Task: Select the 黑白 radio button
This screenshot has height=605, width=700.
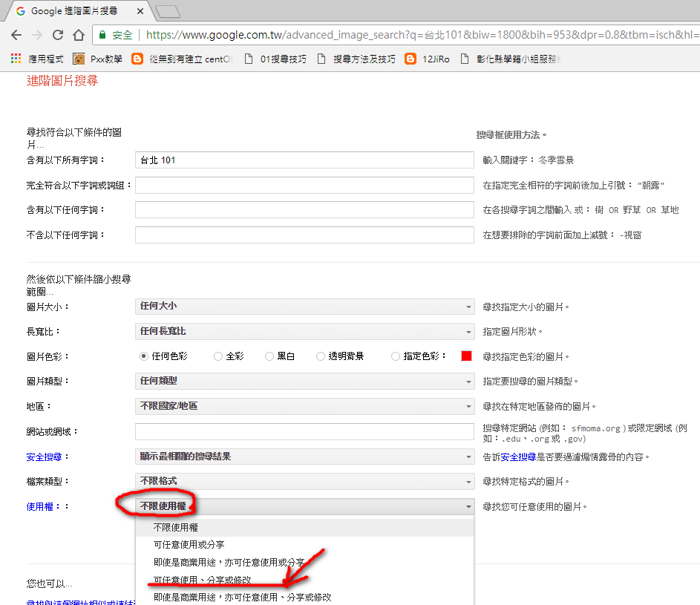Action: point(269,356)
